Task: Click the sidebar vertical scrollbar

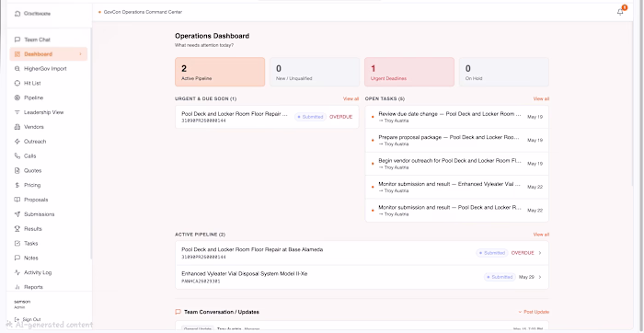Action: coord(91,144)
